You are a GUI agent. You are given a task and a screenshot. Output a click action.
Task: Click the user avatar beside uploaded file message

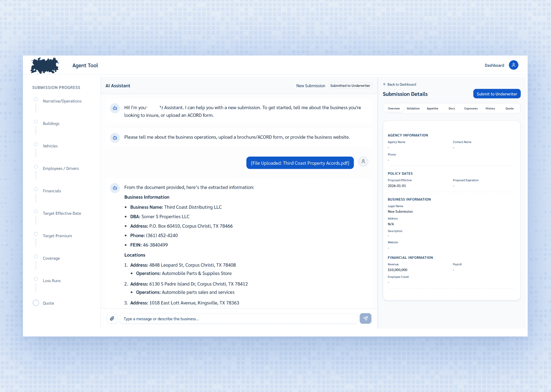click(x=363, y=162)
